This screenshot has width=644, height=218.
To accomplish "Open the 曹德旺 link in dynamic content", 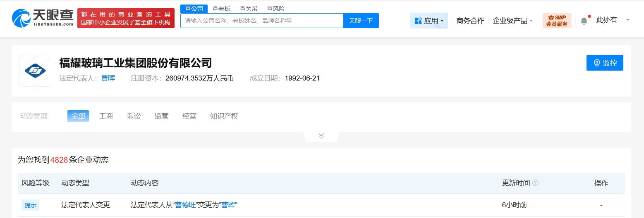I will point(185,205).
